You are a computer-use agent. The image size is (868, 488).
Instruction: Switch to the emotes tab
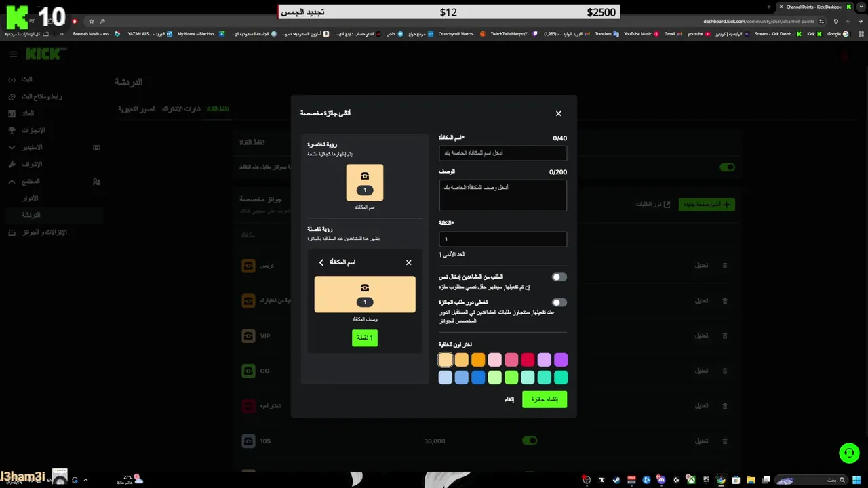pos(137,109)
